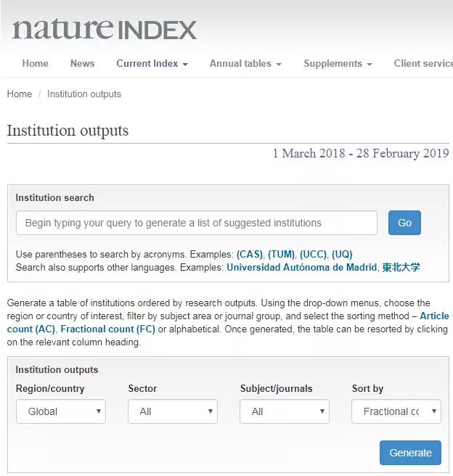Focus the institution search input field
Viewport: 453px width, 476px height.
[x=197, y=223]
